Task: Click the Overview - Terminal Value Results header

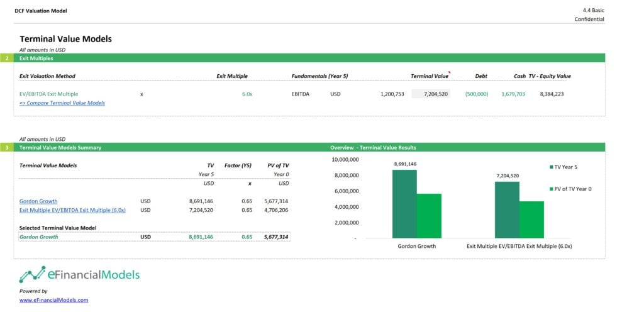Action: [373, 147]
